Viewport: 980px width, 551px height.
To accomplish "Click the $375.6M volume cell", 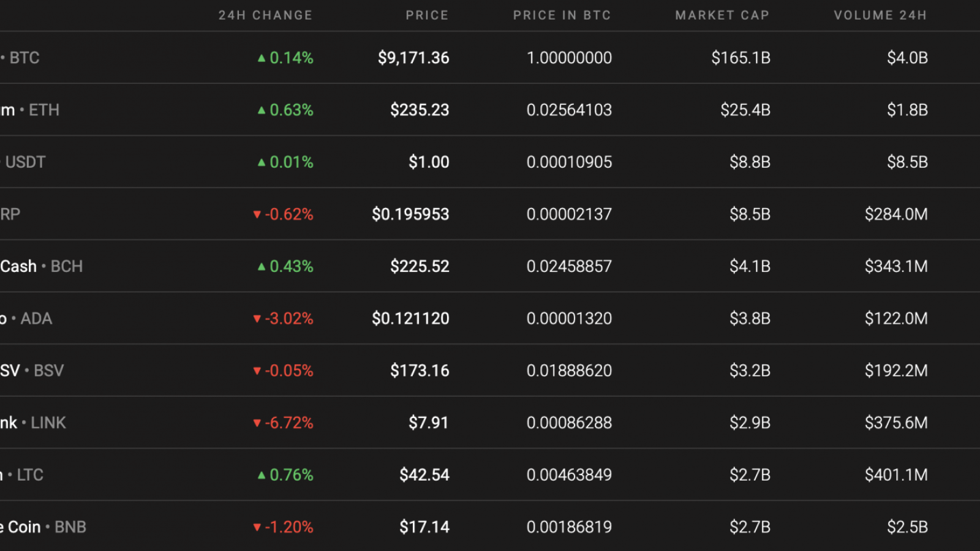I will point(896,422).
